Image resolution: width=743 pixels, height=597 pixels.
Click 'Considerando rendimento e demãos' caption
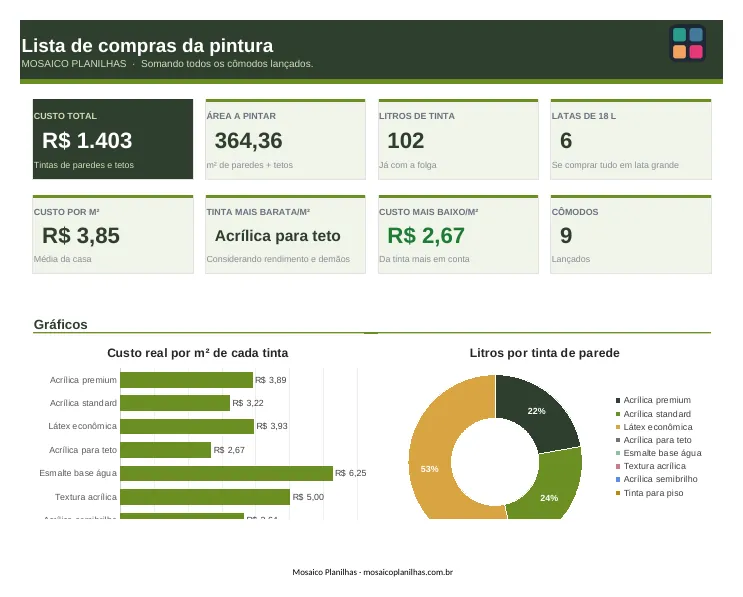pos(278,259)
